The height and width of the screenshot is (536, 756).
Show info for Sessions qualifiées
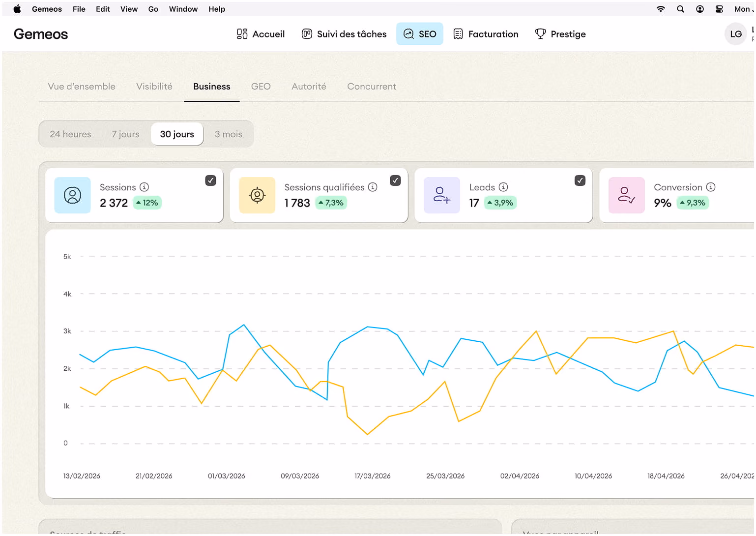pyautogui.click(x=373, y=187)
